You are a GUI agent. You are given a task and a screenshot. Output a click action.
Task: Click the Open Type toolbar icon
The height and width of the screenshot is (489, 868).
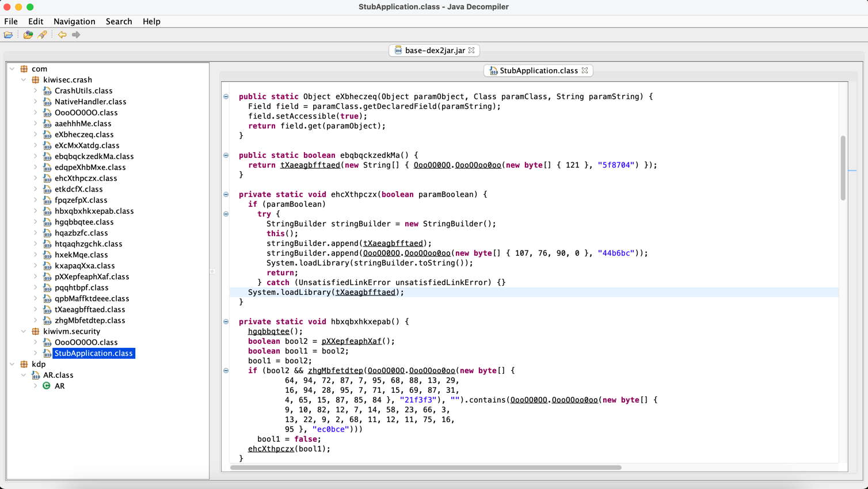28,35
